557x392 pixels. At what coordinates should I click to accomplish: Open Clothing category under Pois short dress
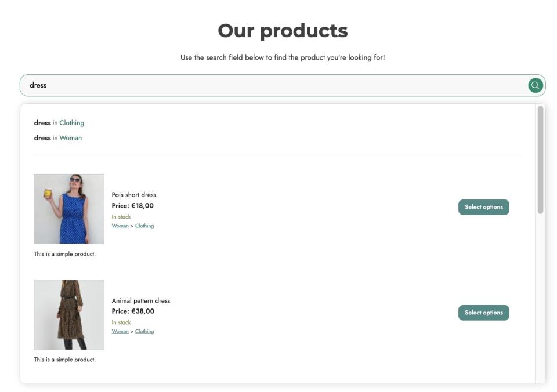pos(144,226)
